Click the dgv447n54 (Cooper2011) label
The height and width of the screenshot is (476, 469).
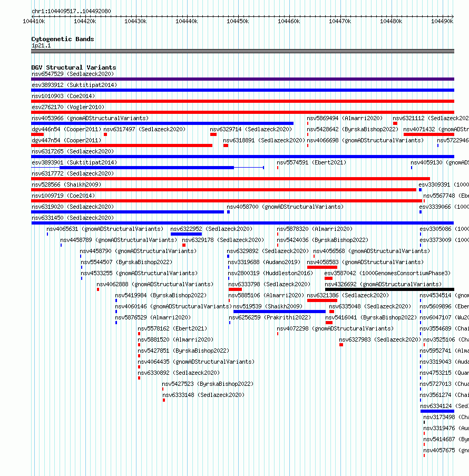pos(66,140)
